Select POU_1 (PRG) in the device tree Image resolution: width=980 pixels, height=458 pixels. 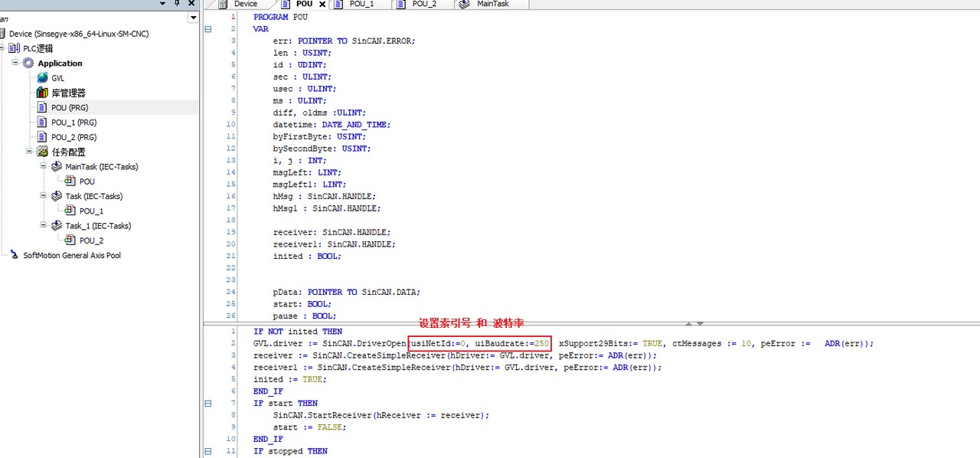point(73,123)
